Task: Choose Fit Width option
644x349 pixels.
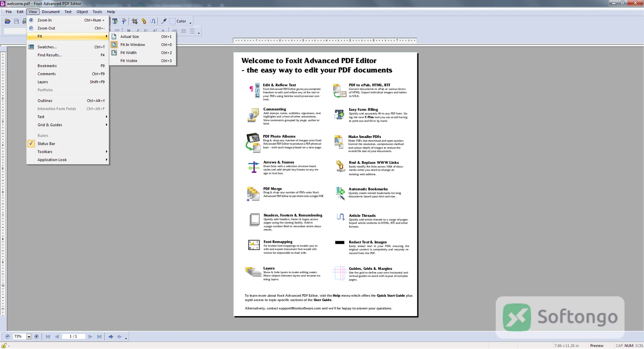Action: point(143,53)
